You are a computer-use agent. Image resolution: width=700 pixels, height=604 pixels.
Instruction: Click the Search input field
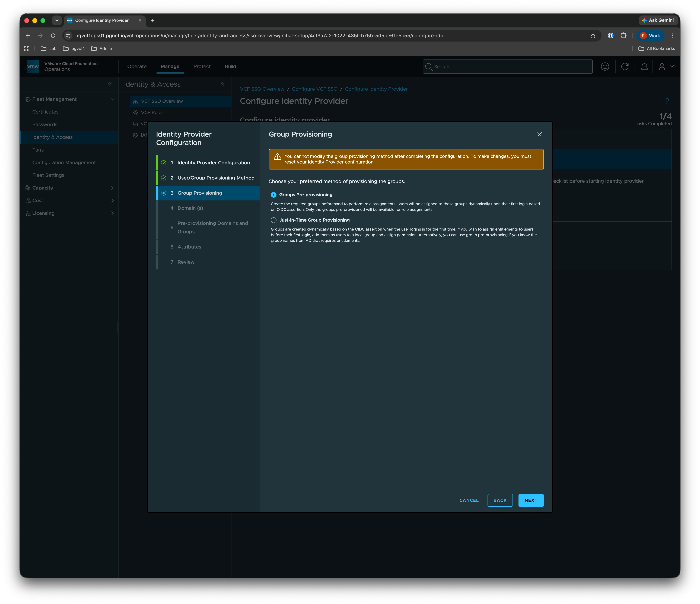click(507, 67)
